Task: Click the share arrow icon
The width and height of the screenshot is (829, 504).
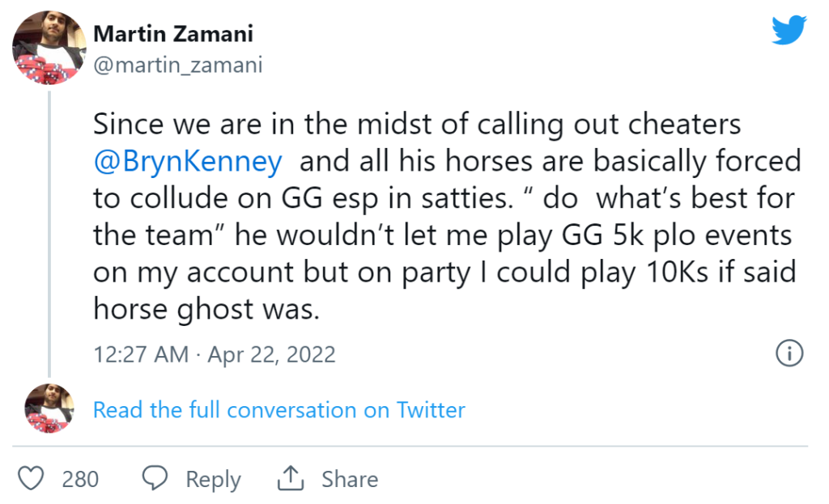Action: pyautogui.click(x=289, y=479)
